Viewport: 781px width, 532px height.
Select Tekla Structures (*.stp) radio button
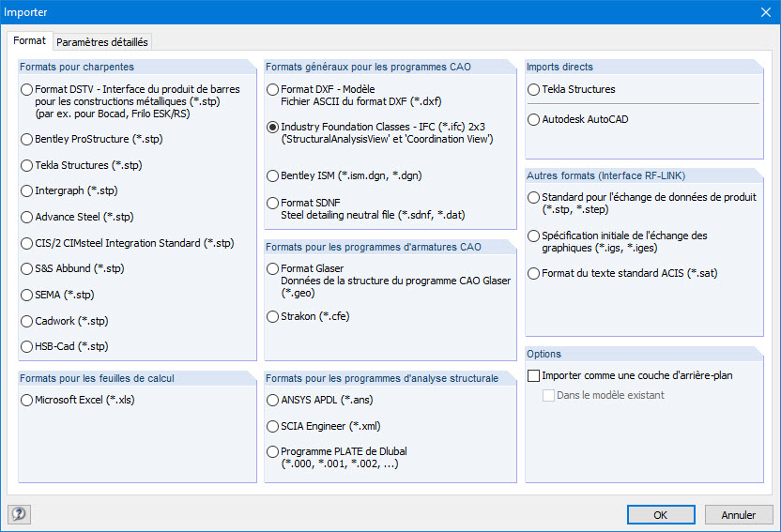point(27,165)
